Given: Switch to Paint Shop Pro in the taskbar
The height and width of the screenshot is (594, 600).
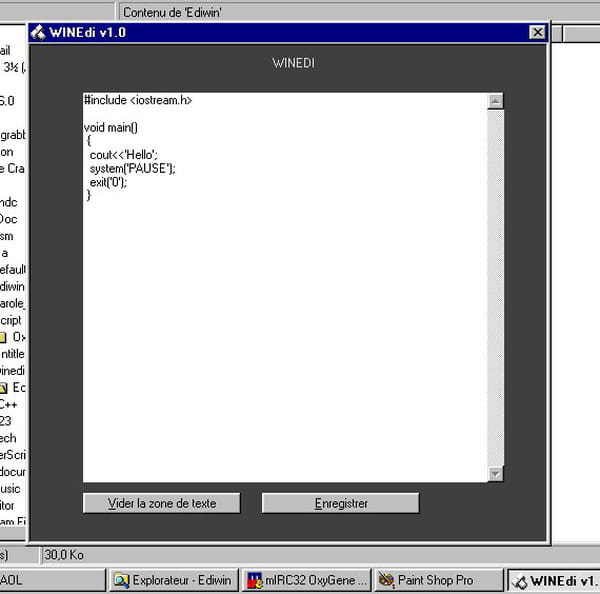Looking at the screenshot, I should [439, 580].
